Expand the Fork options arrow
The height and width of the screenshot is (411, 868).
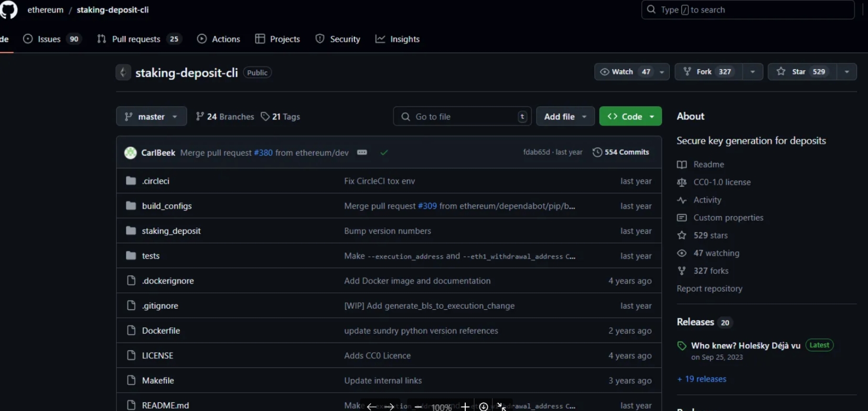pos(752,72)
